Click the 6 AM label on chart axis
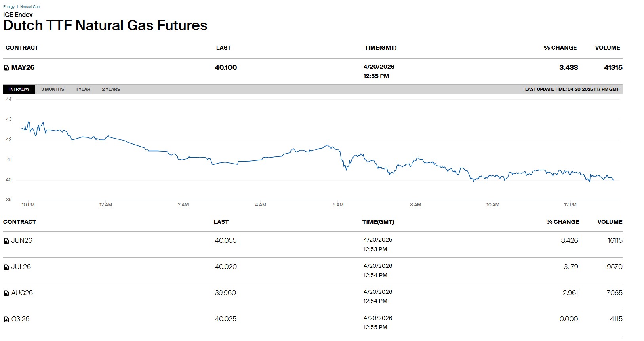 click(338, 205)
